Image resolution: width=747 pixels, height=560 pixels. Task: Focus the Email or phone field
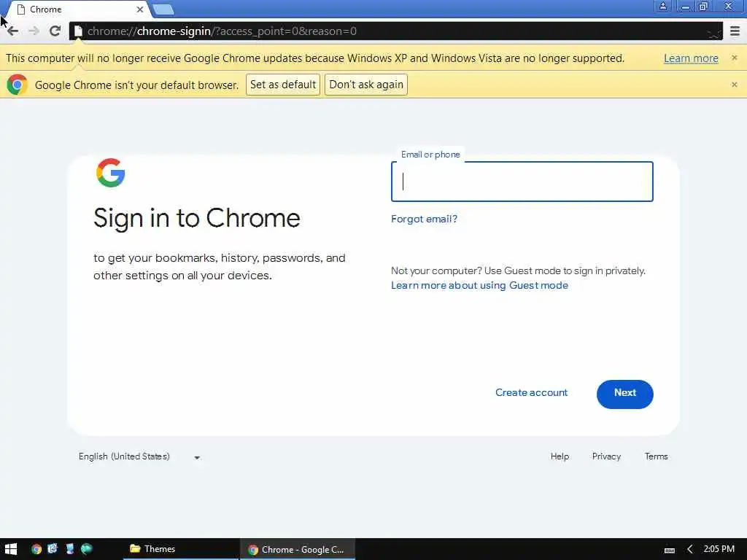coord(522,182)
